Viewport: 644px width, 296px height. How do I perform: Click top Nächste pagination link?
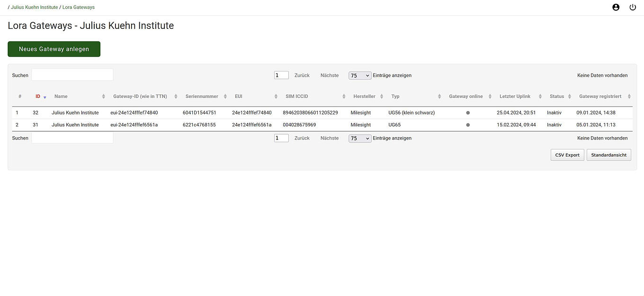click(x=330, y=75)
